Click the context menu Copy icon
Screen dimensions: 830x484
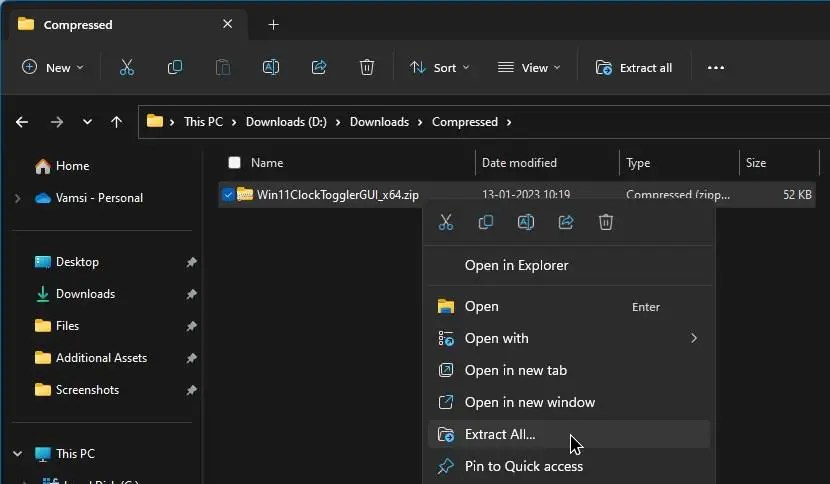click(x=485, y=222)
